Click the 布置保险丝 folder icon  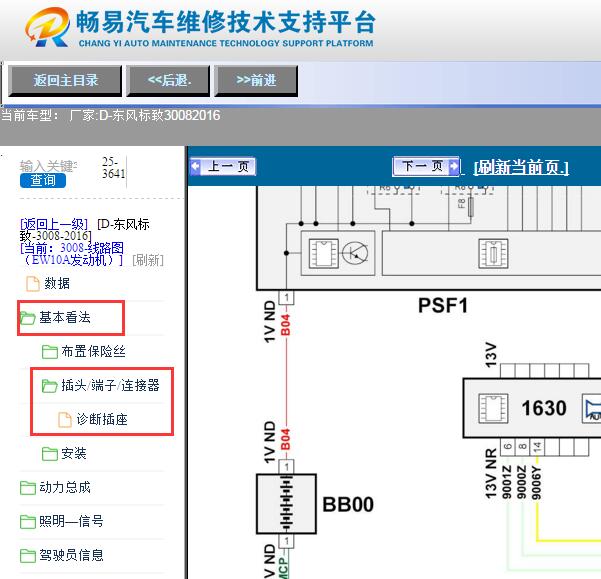[50, 352]
